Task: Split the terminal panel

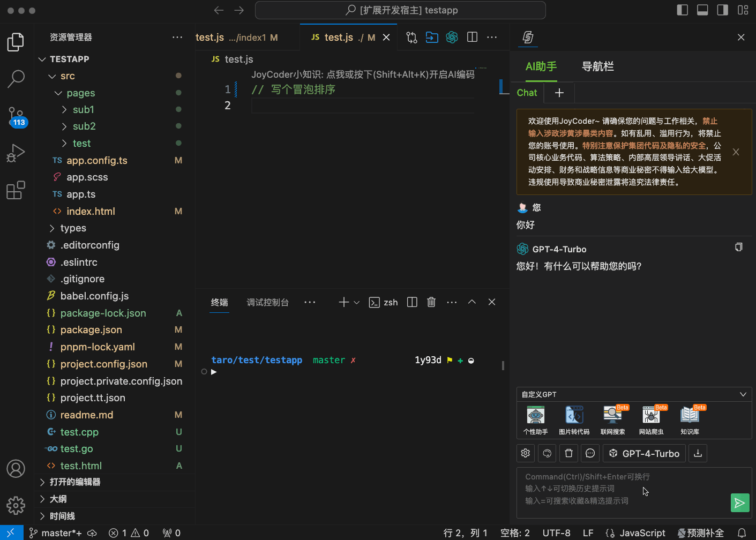Action: (x=412, y=302)
